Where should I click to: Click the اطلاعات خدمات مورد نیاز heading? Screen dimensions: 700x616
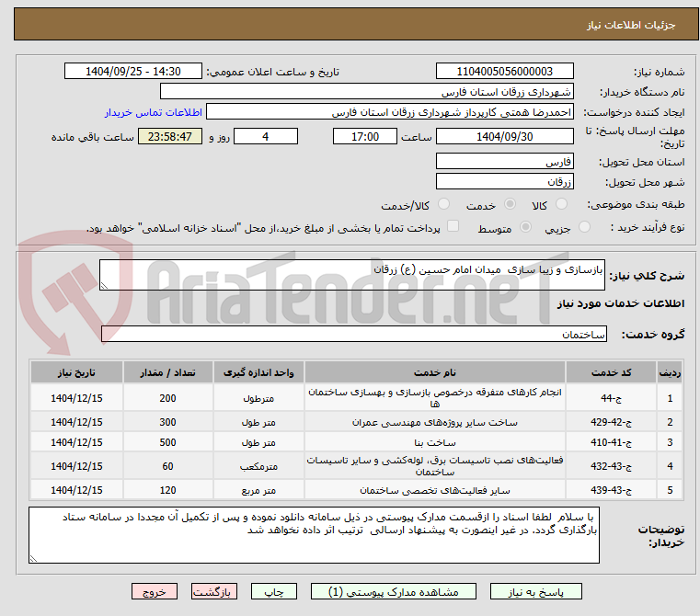click(621, 303)
